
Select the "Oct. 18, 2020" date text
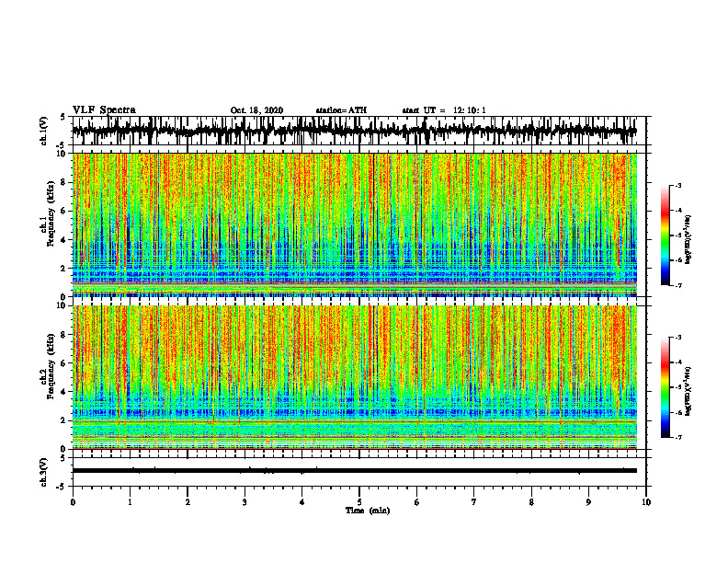[256, 110]
